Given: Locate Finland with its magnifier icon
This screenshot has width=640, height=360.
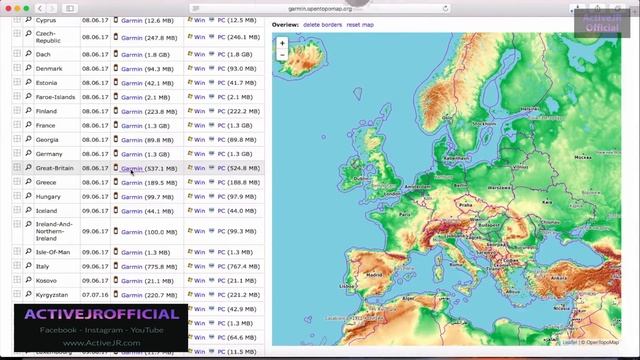Looking at the screenshot, I should (x=28, y=111).
